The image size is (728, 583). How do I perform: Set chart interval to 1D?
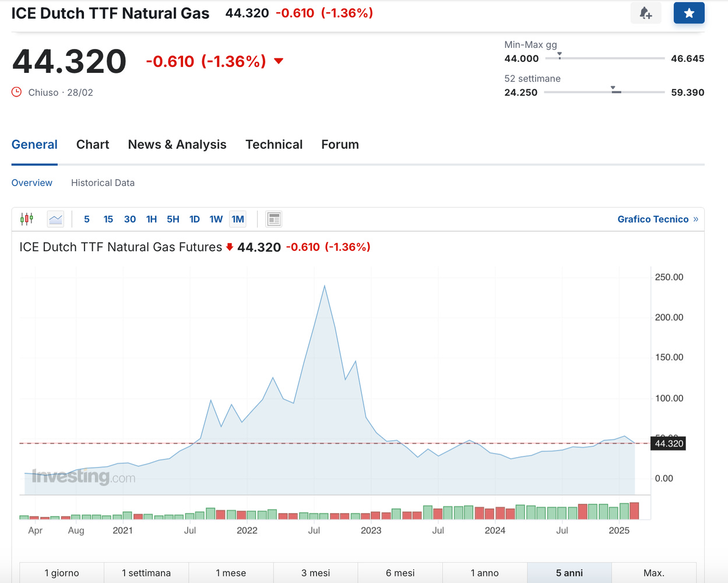coord(195,219)
